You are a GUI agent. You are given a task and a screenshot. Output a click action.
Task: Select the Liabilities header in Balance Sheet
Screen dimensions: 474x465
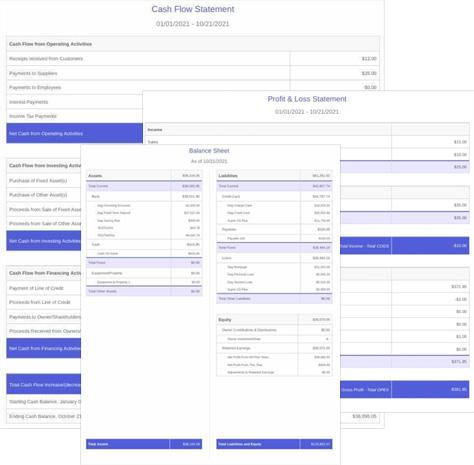[274, 176]
